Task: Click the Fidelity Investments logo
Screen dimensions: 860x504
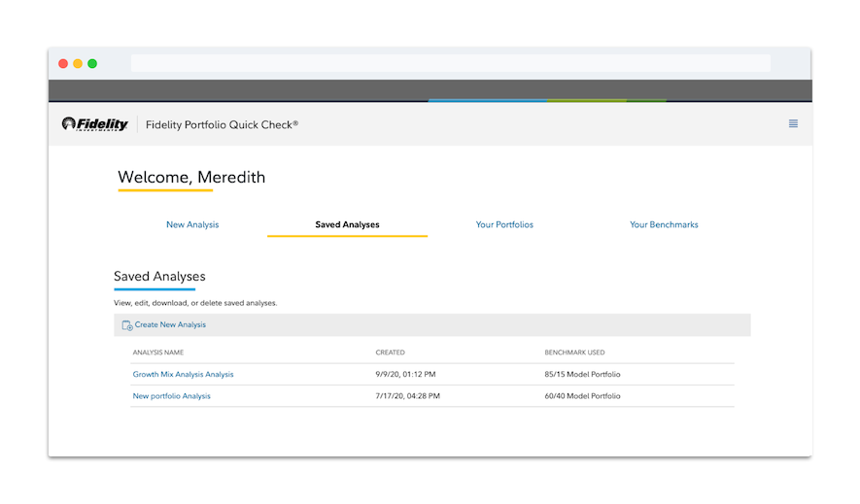Action: (x=95, y=124)
